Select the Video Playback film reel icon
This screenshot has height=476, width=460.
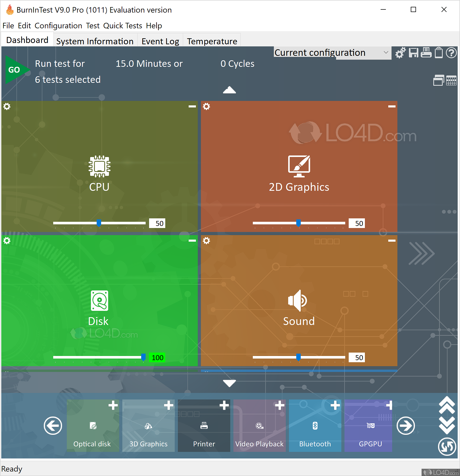pyautogui.click(x=260, y=426)
